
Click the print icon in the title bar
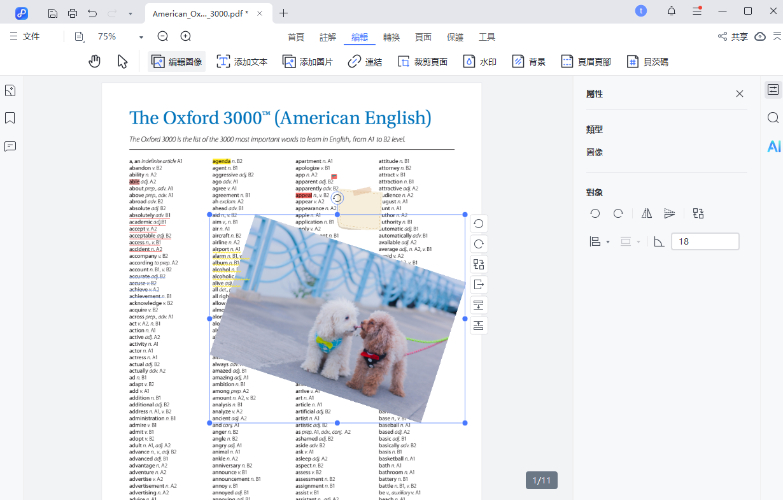[x=72, y=13]
